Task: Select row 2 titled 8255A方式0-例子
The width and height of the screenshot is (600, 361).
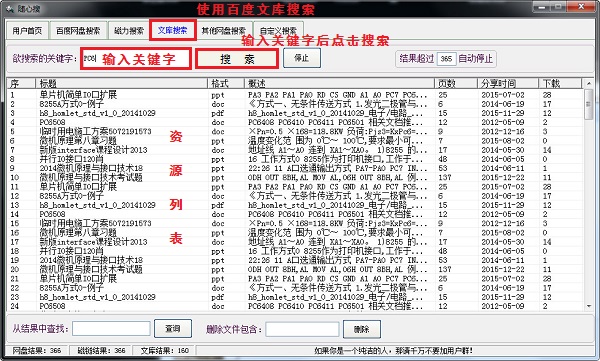Action: click(295, 104)
